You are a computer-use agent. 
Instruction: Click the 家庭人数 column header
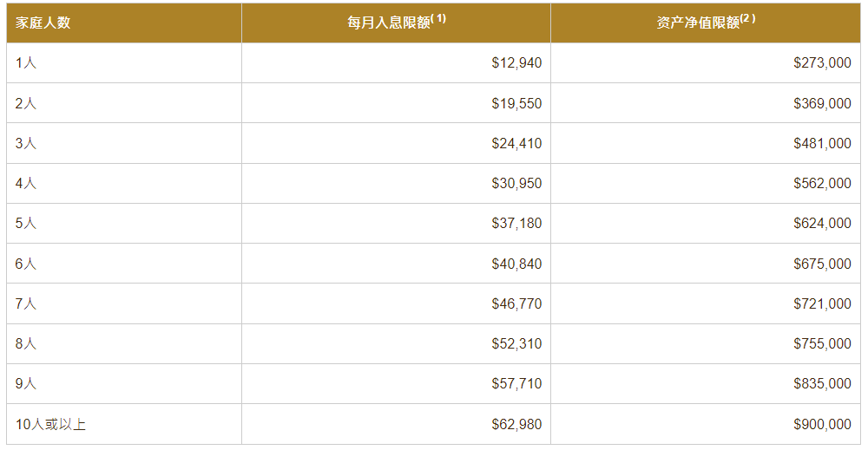43,23
